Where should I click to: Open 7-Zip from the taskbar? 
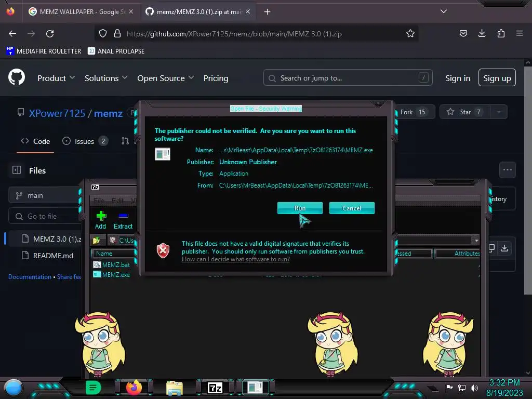[x=215, y=388]
